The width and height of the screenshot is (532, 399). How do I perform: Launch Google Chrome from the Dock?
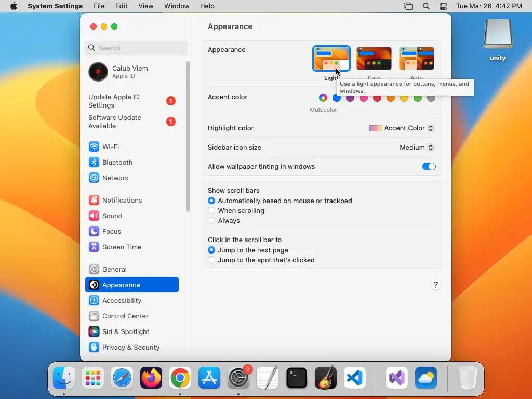click(180, 378)
